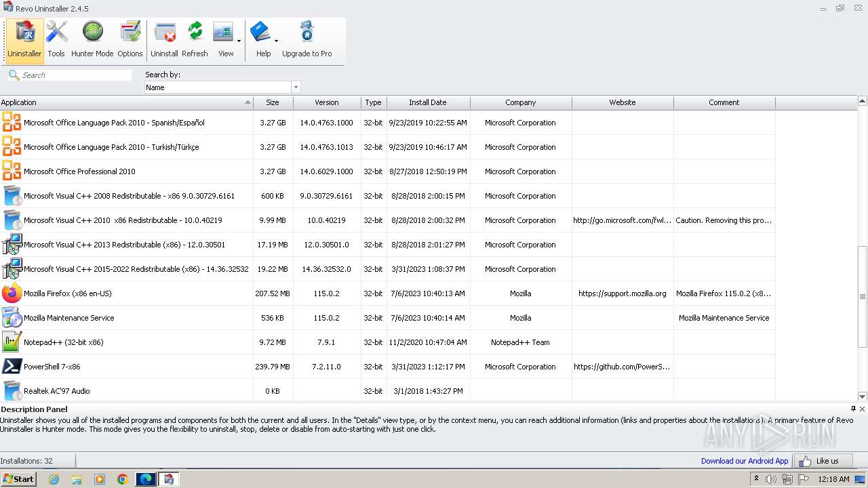This screenshot has width=868, height=488.
Task: Sort by Website column header
Action: point(623,102)
